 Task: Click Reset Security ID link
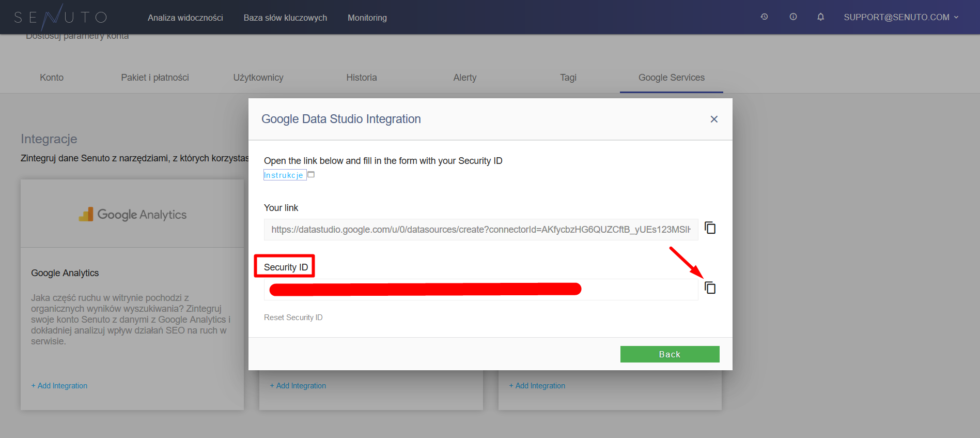pos(293,318)
